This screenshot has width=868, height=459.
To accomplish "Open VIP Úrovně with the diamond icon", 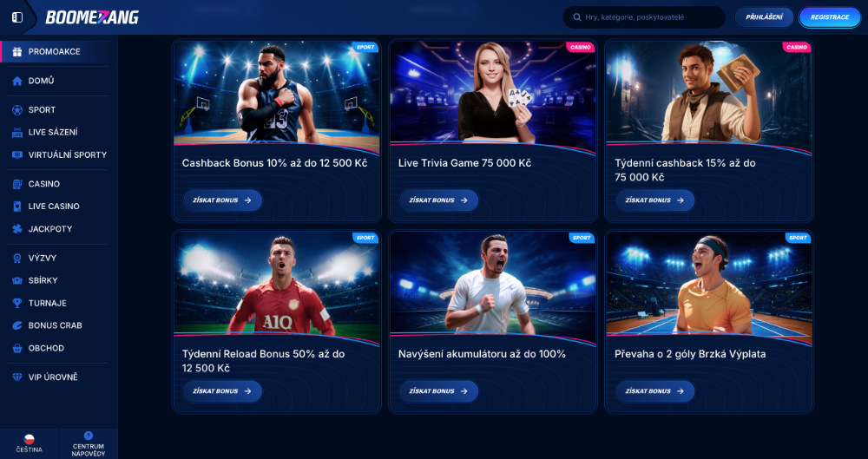I will coord(17,377).
